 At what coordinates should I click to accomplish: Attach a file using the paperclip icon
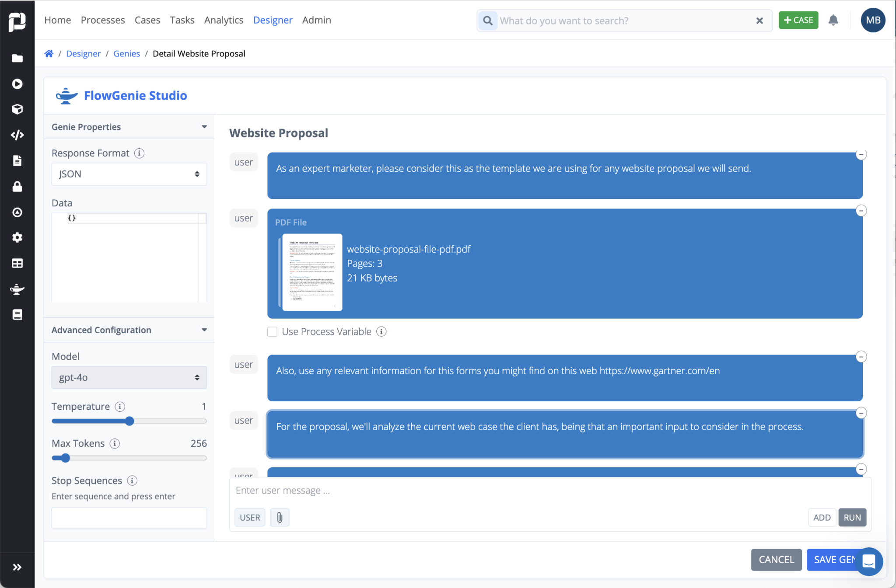pyautogui.click(x=280, y=517)
